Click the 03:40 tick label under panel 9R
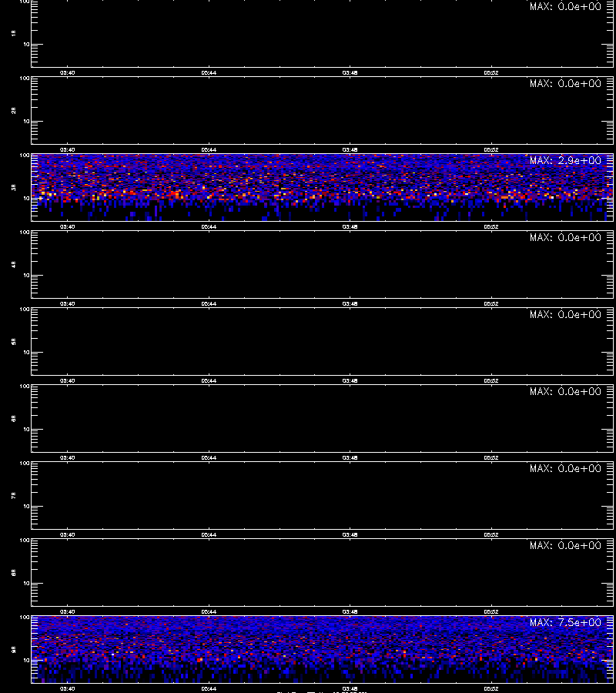 67,688
